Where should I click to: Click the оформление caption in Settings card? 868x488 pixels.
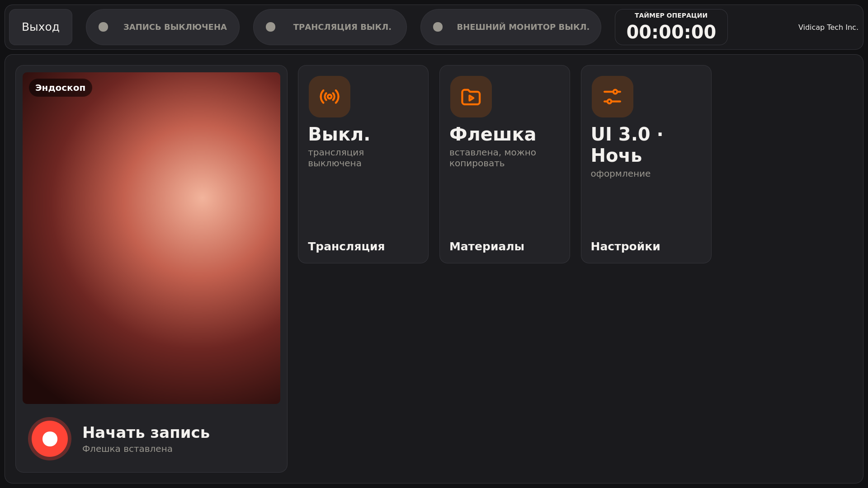pos(621,174)
